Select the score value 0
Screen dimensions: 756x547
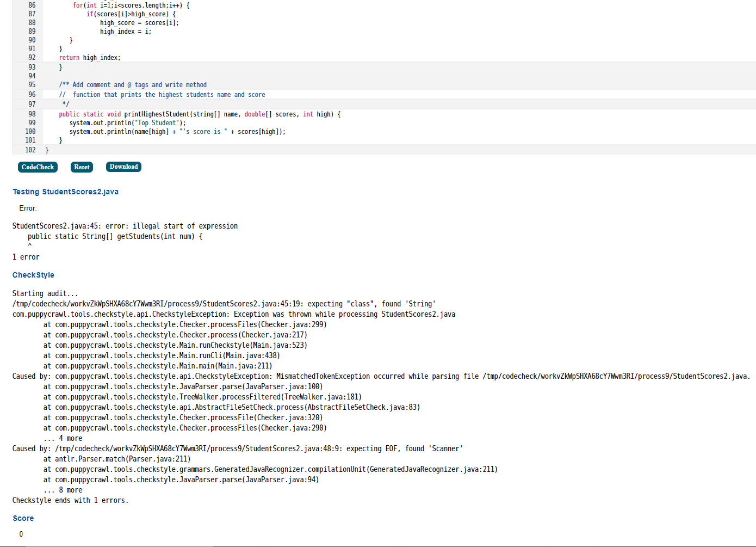tap(21, 534)
